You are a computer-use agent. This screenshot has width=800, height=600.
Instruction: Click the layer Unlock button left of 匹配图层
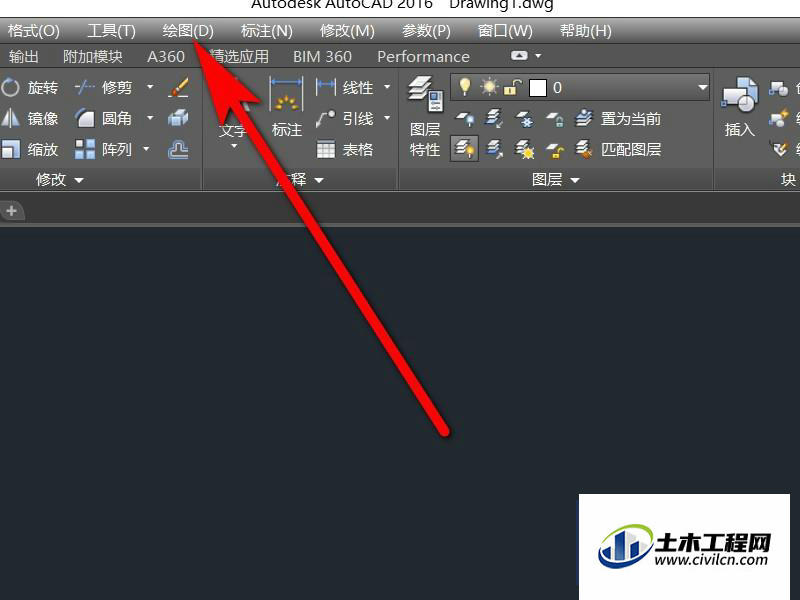coord(555,149)
